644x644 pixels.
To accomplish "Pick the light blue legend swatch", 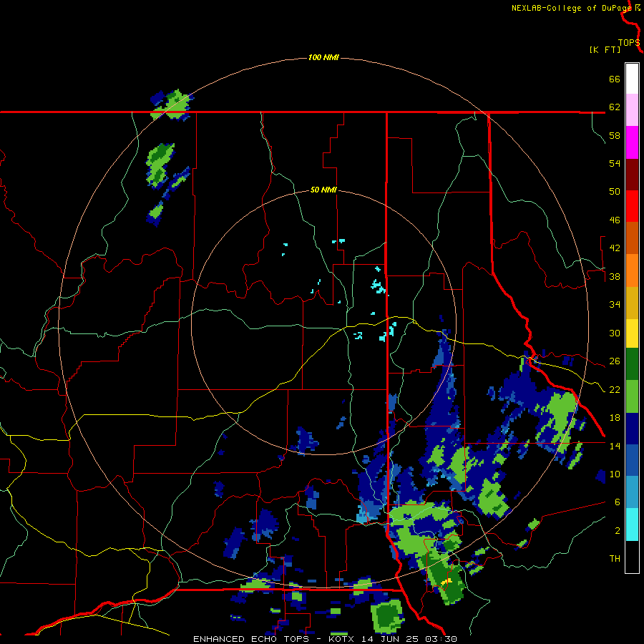I will (632, 492).
